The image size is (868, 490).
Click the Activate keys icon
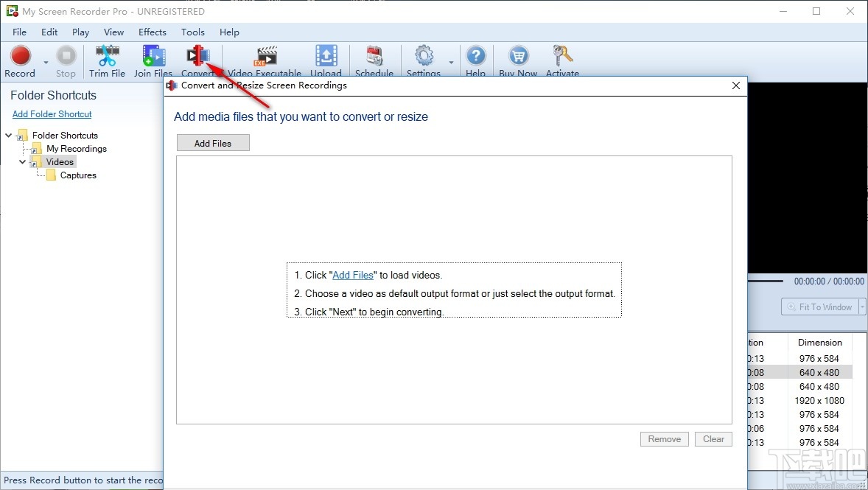pos(562,55)
